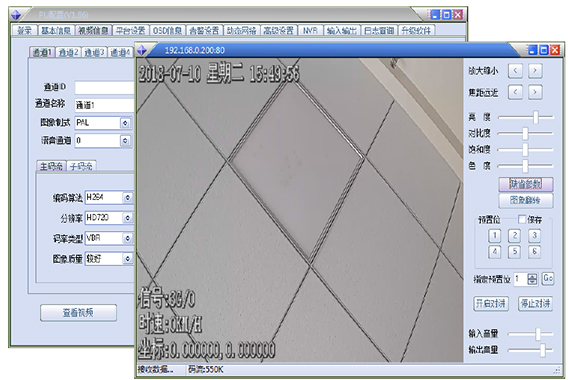Click the zoom-in right arrow for 放大缩小
This screenshot has height=380, width=570.
pyautogui.click(x=535, y=71)
